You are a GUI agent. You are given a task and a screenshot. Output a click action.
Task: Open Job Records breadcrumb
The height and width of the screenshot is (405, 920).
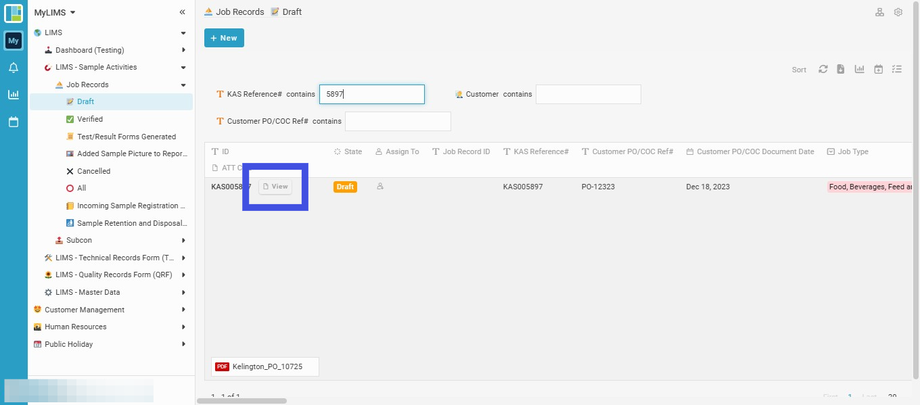(234, 12)
